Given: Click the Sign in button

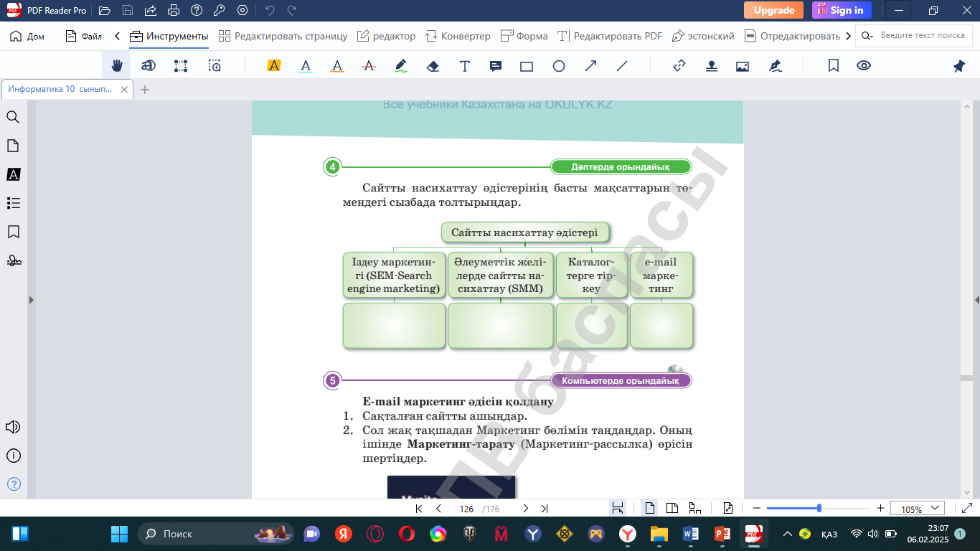Looking at the screenshot, I should [842, 10].
